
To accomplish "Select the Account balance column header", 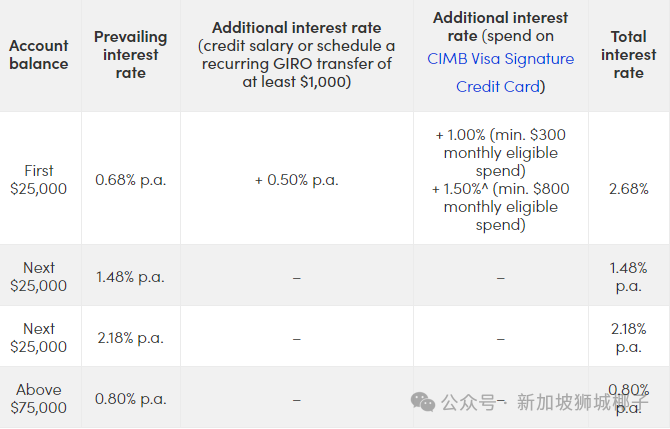I will pyautogui.click(x=39, y=55).
